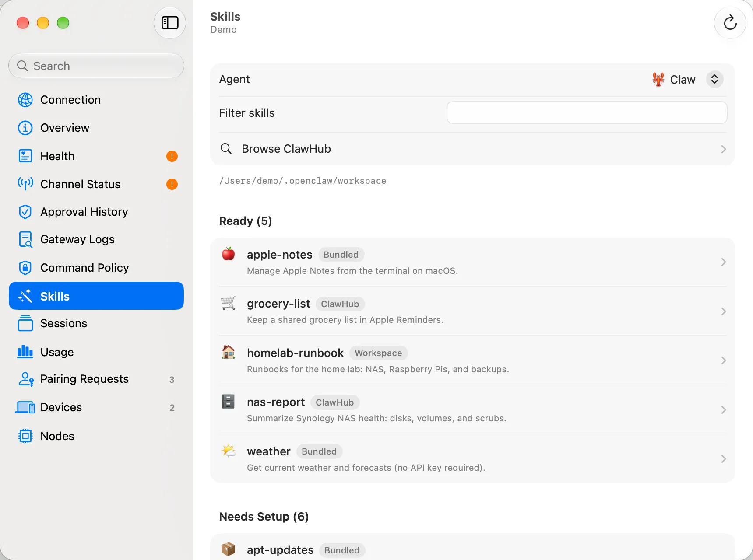This screenshot has height=560, width=753.
Task: Click the Devices laptop icon
Action: coord(25,407)
